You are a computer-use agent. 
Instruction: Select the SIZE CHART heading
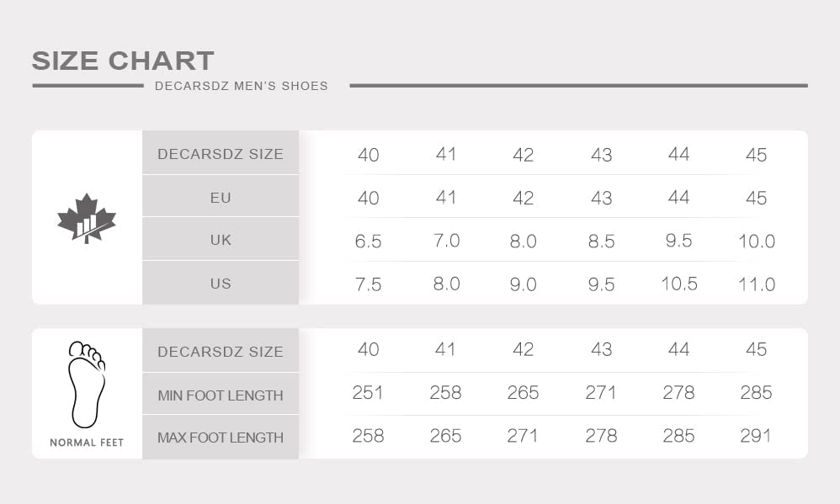123,61
